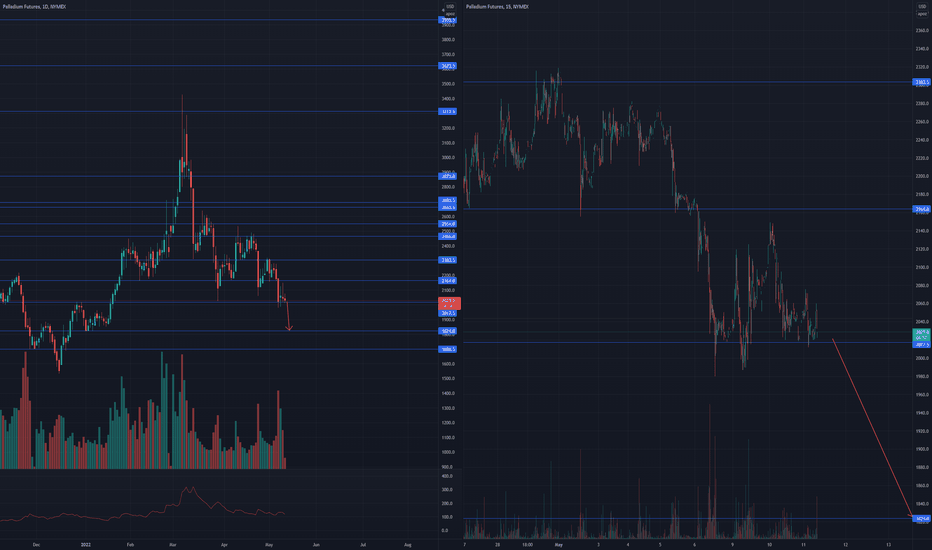Click the 3400.0 price axis value
Image resolution: width=932 pixels, height=550 pixels.
448,99
